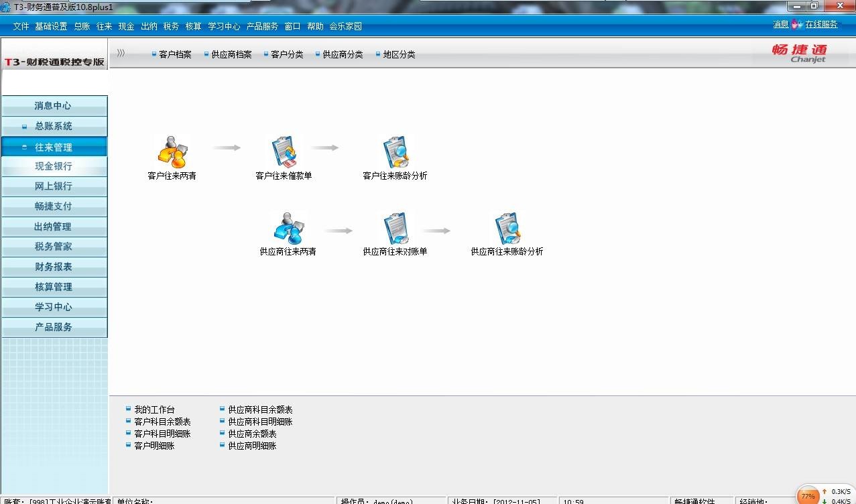Open 地区分类 from the shortcut bar
Viewport: 856px width, 504px height.
tap(399, 54)
